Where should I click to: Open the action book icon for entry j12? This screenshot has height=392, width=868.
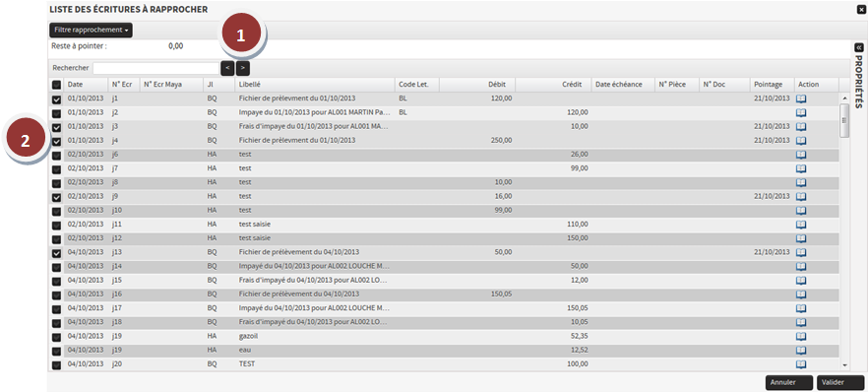click(x=800, y=238)
